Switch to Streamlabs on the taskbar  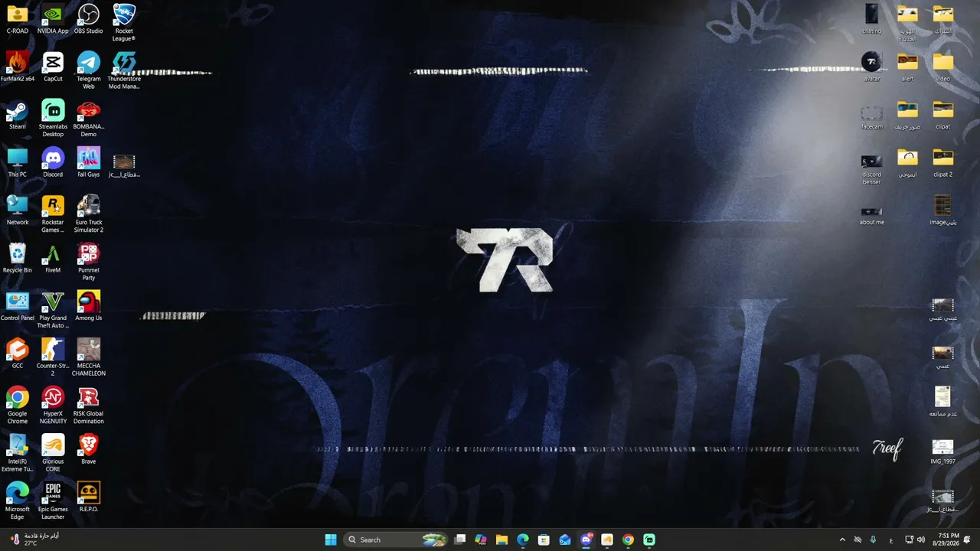(x=649, y=540)
